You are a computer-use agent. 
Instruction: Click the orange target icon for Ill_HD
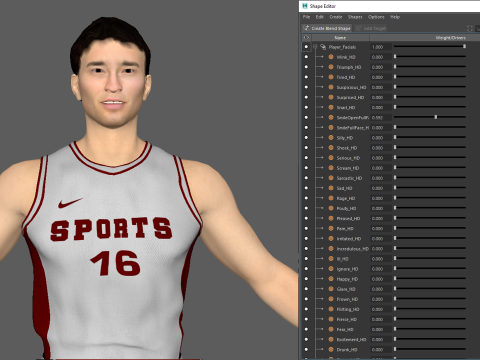pos(331,259)
